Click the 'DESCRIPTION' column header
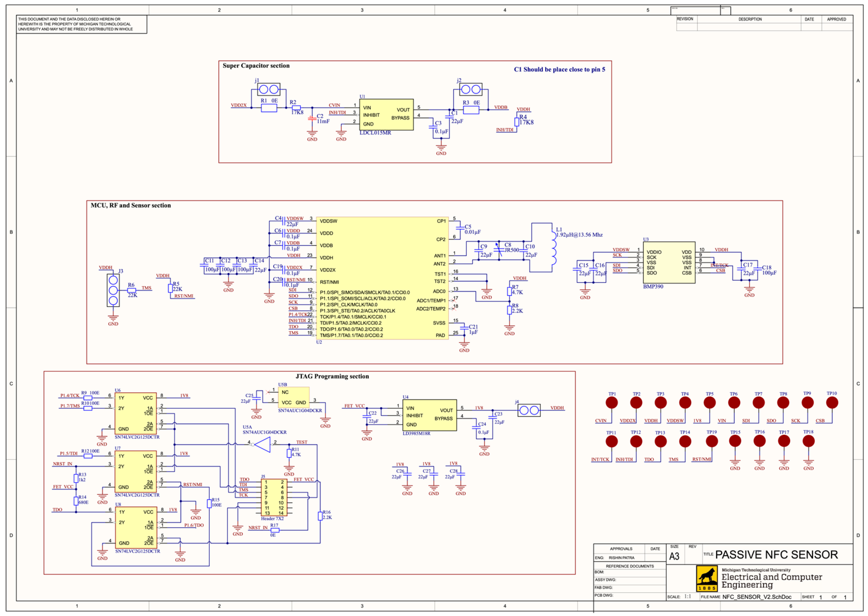868x616 pixels. click(x=750, y=19)
